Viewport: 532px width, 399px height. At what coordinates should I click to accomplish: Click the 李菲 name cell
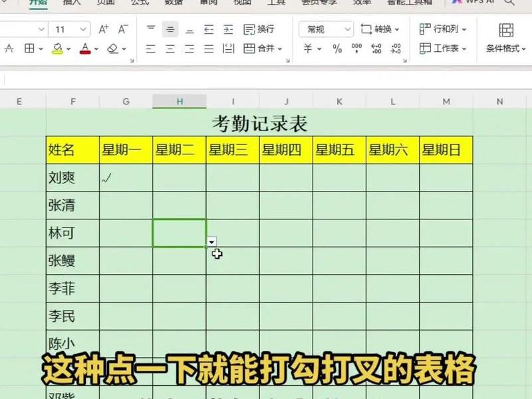[72, 289]
